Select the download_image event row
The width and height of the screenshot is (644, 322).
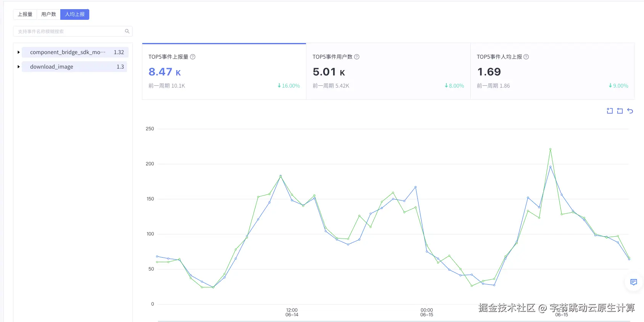tap(74, 67)
